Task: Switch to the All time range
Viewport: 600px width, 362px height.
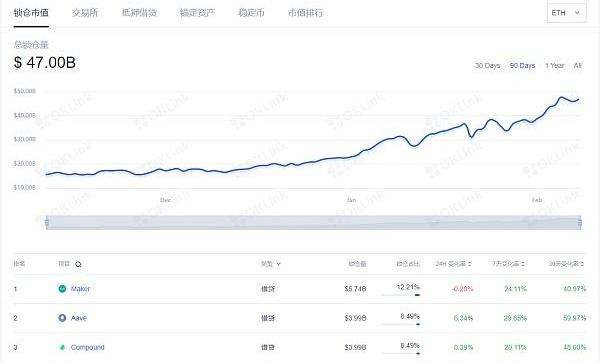Action: click(577, 65)
